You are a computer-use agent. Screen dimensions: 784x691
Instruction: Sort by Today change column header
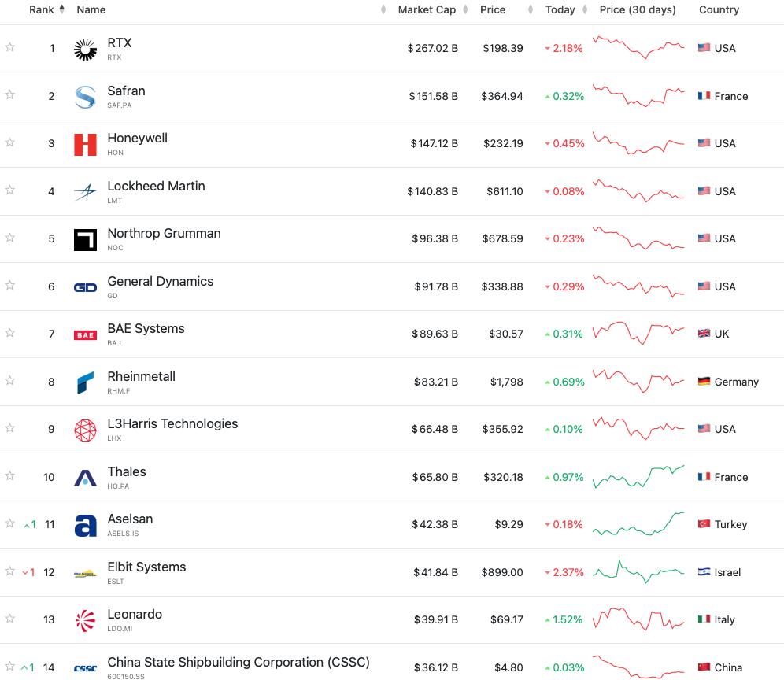[560, 10]
